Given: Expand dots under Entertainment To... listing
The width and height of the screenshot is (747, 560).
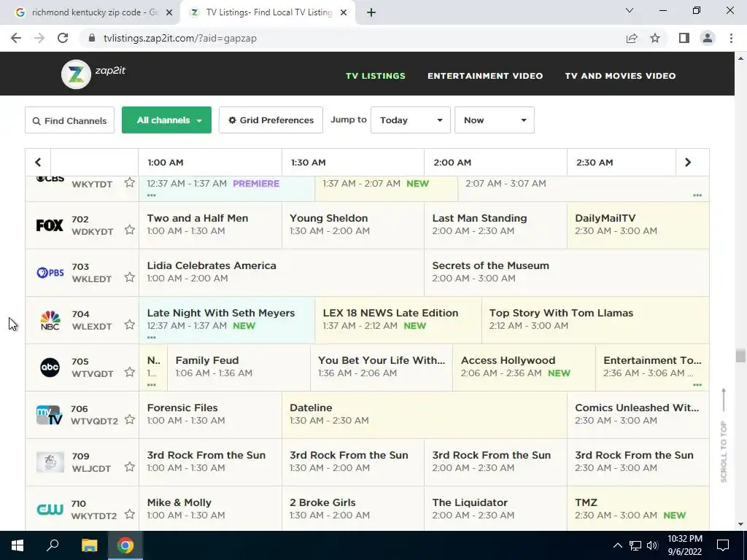Looking at the screenshot, I should click(x=697, y=385).
